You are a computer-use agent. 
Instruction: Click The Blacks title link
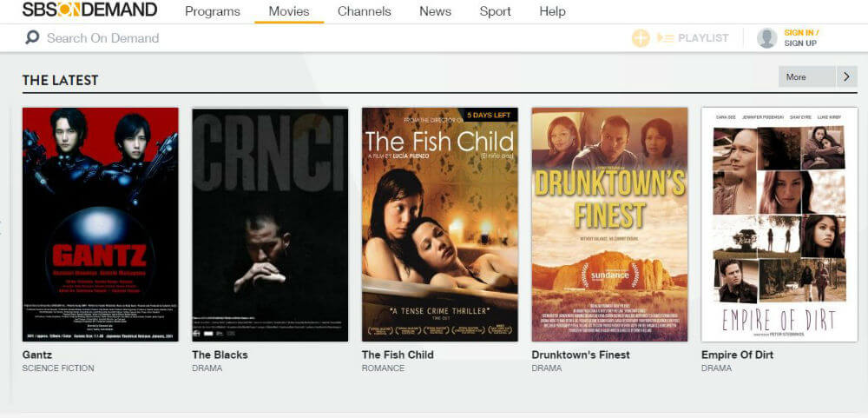[220, 355]
